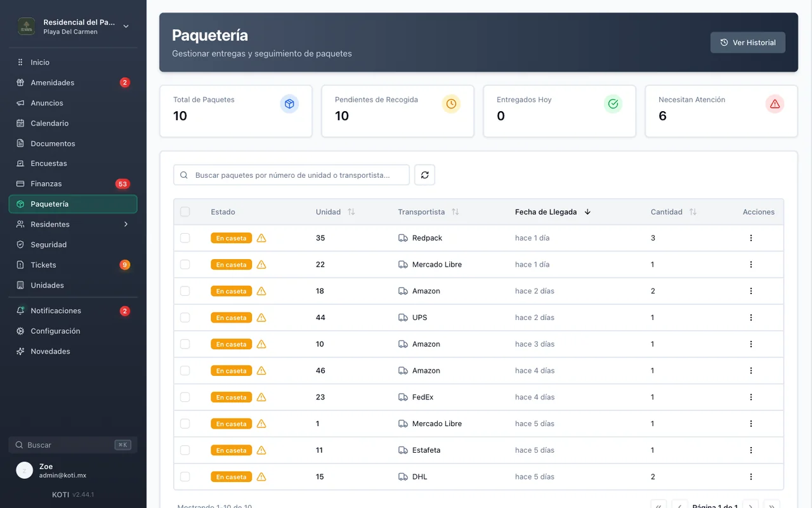Toggle the select-all checkbox in table header

point(185,212)
